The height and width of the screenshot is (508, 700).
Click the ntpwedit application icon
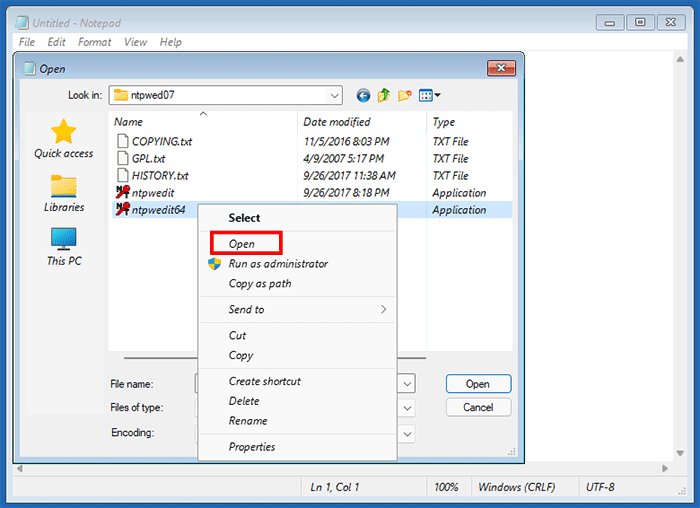(123, 192)
